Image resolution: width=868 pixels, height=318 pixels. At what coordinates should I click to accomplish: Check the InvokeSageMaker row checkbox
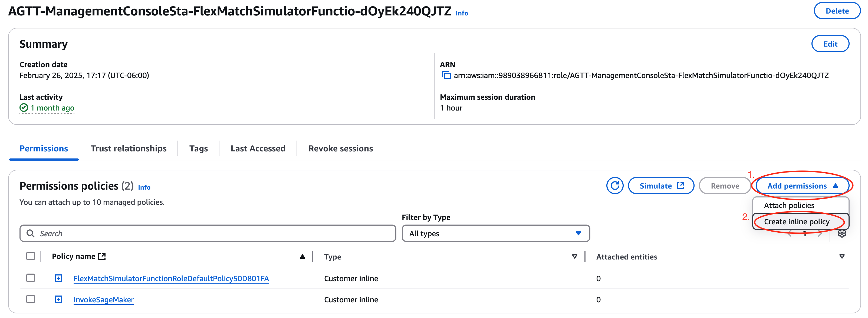pyautogui.click(x=31, y=300)
